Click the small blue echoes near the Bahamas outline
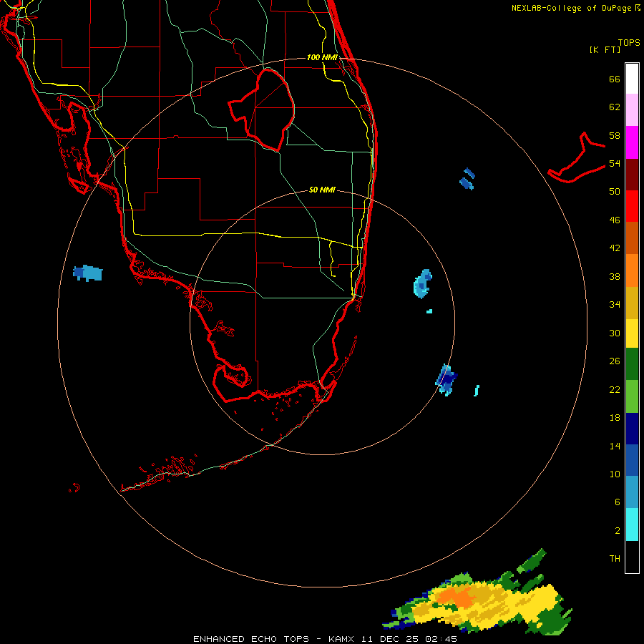This screenshot has height=644, width=644. [x=467, y=179]
